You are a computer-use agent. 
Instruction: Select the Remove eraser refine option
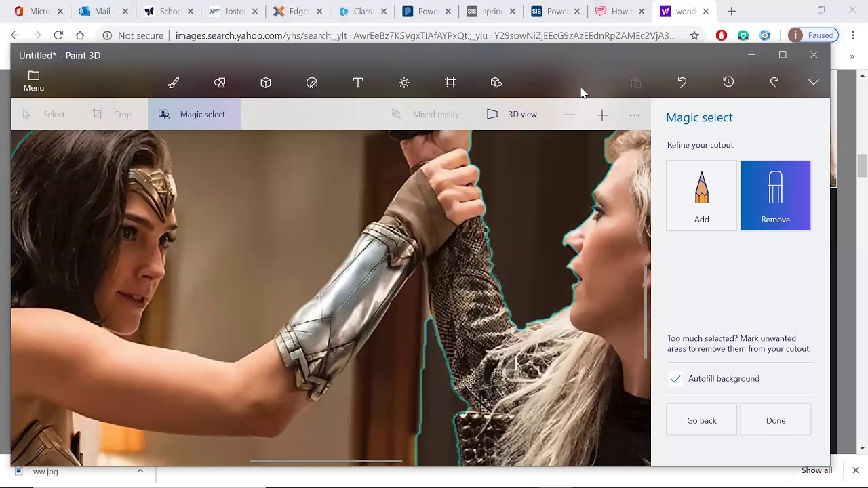[776, 196]
